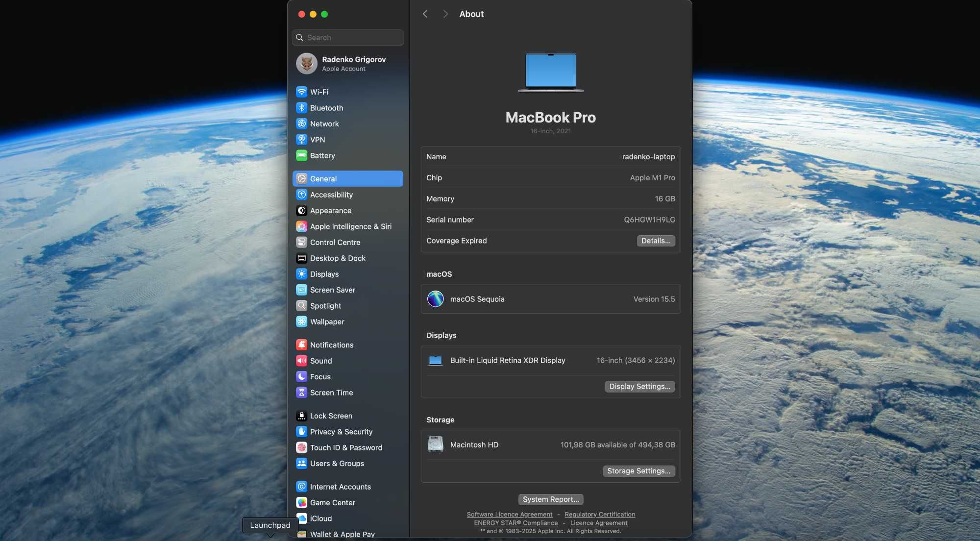Open Appearance settings
Viewport: 980px width, 541px height.
click(x=347, y=210)
